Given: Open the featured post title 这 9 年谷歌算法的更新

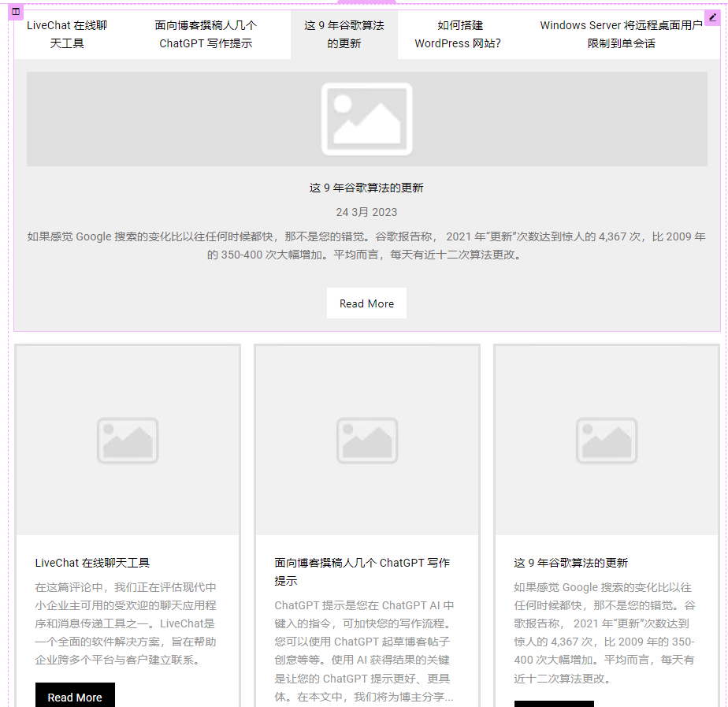Looking at the screenshot, I should point(366,188).
